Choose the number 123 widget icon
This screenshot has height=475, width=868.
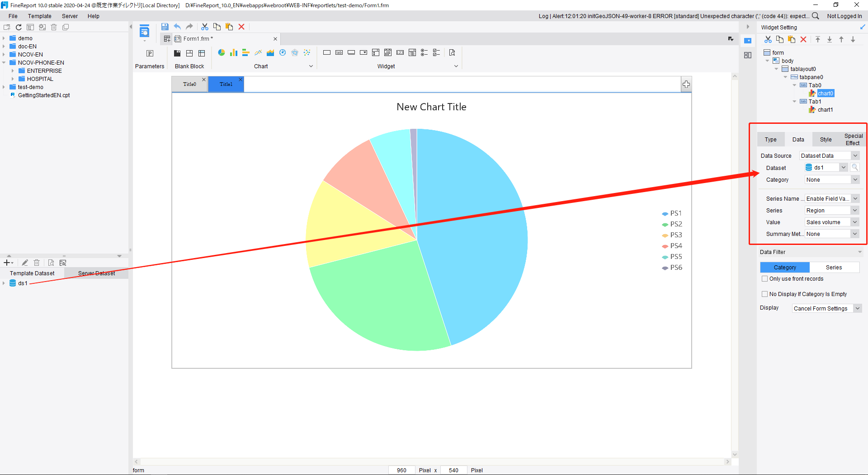[400, 53]
